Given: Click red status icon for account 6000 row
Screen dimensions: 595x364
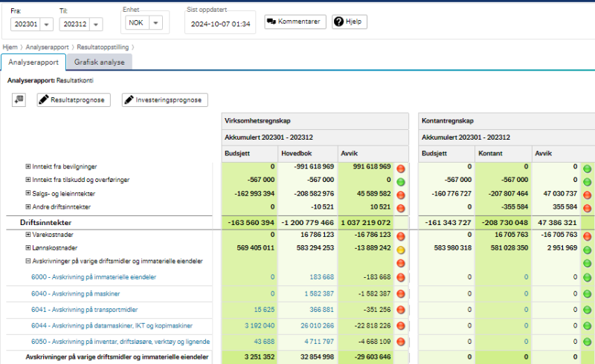Looking at the screenshot, I should [x=401, y=277].
